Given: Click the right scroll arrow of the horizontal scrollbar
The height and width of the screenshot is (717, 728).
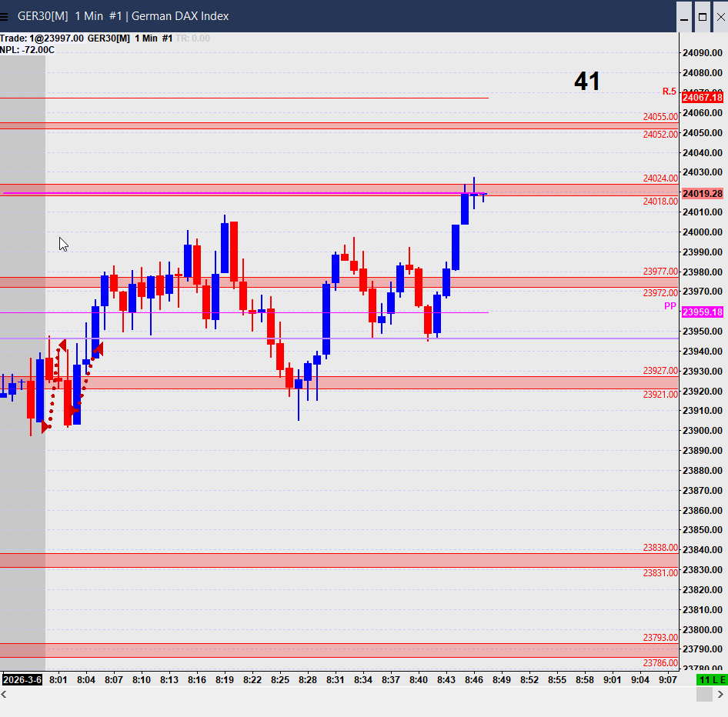Looking at the screenshot, I should 720,694.
